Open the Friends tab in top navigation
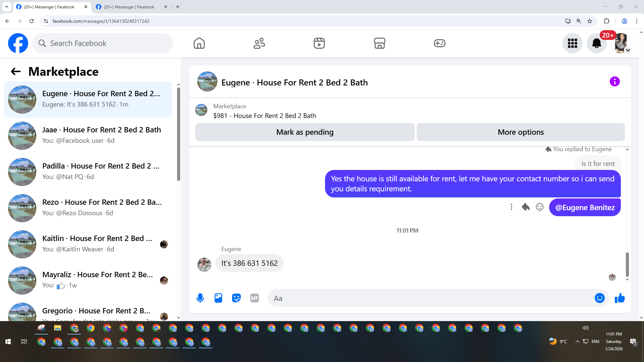 click(259, 43)
